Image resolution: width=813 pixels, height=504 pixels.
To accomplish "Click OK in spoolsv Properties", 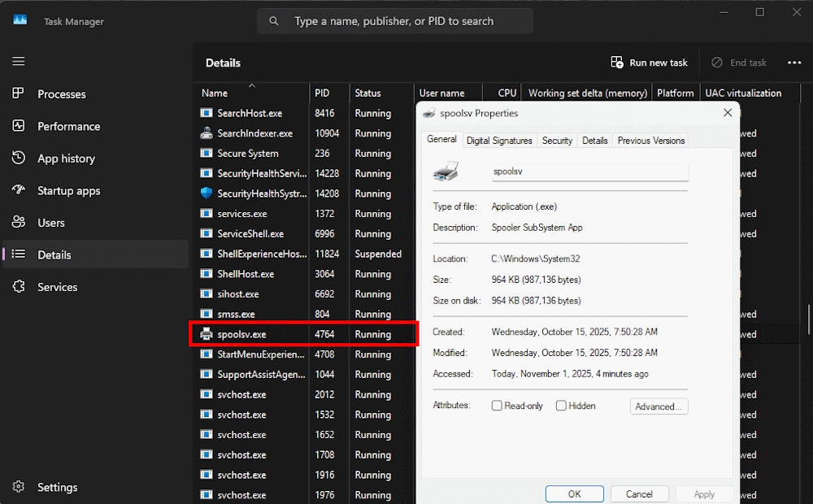I will (x=574, y=494).
